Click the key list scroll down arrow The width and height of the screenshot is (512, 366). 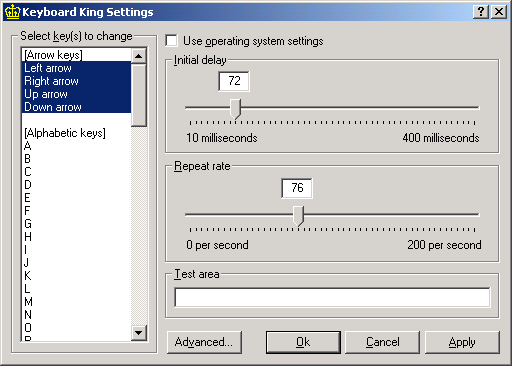[x=139, y=332]
